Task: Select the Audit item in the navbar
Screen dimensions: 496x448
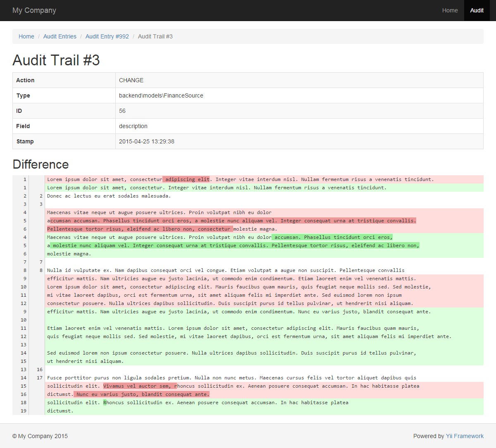Action: (x=477, y=10)
